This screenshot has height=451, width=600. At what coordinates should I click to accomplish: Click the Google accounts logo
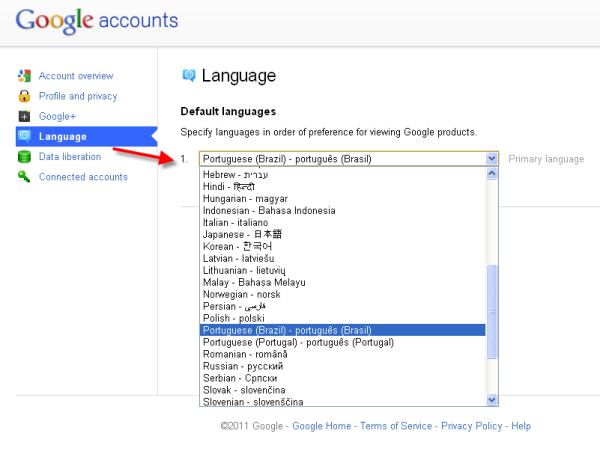pyautogui.click(x=97, y=20)
